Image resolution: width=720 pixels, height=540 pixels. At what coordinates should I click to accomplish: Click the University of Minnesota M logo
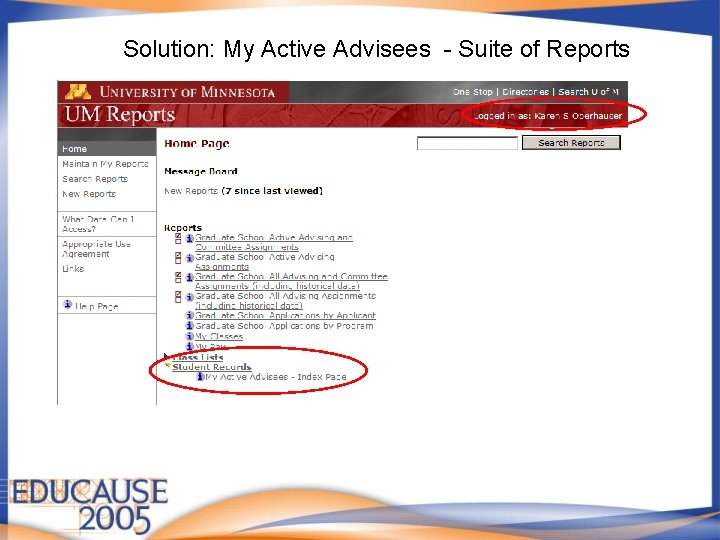[78, 92]
